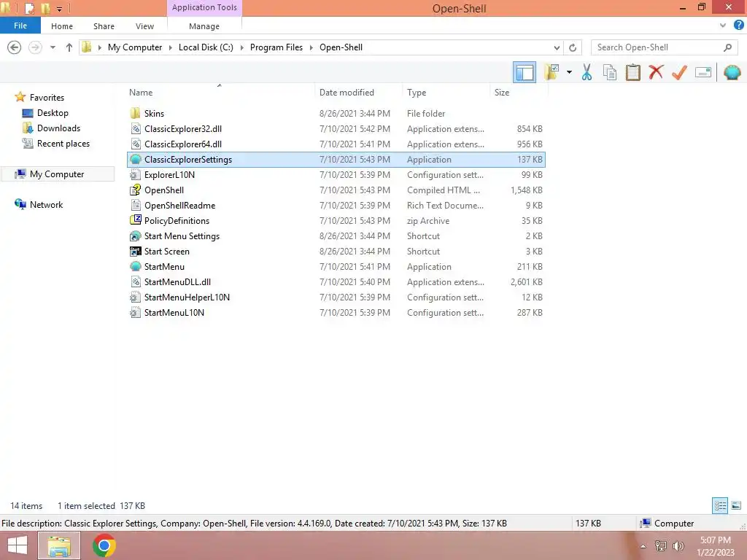Select My Computer in the navigation pane

pos(57,174)
